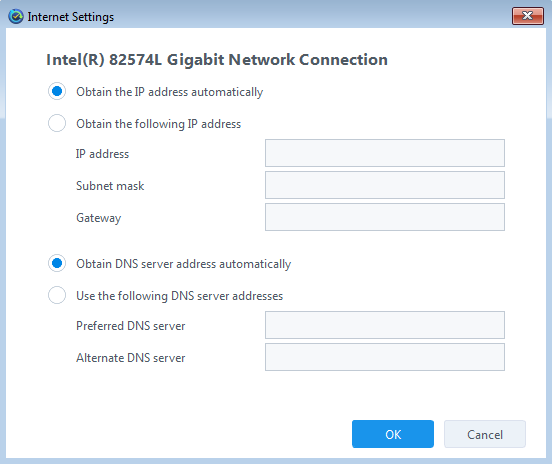Dismiss the dialog using Cancel
This screenshot has width=552, height=464.
[485, 434]
